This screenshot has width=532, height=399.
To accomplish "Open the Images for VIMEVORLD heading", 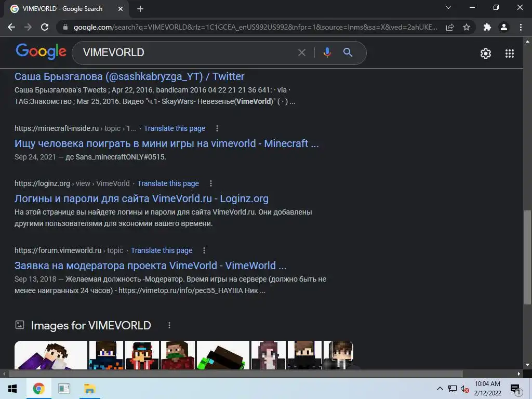I will point(91,325).
